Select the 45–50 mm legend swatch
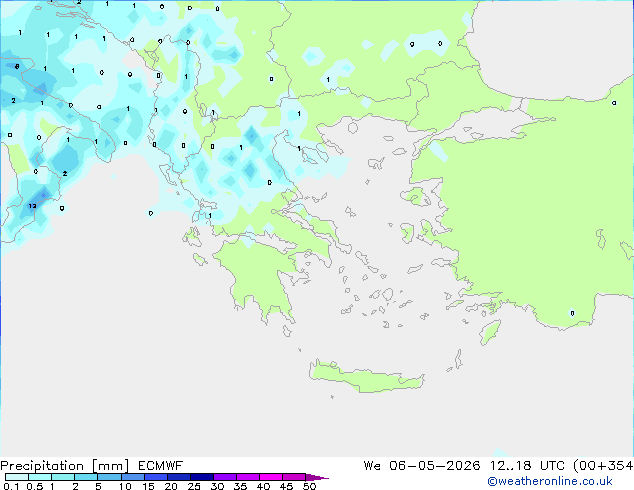Screen dimensions: 634x490 pos(294,477)
